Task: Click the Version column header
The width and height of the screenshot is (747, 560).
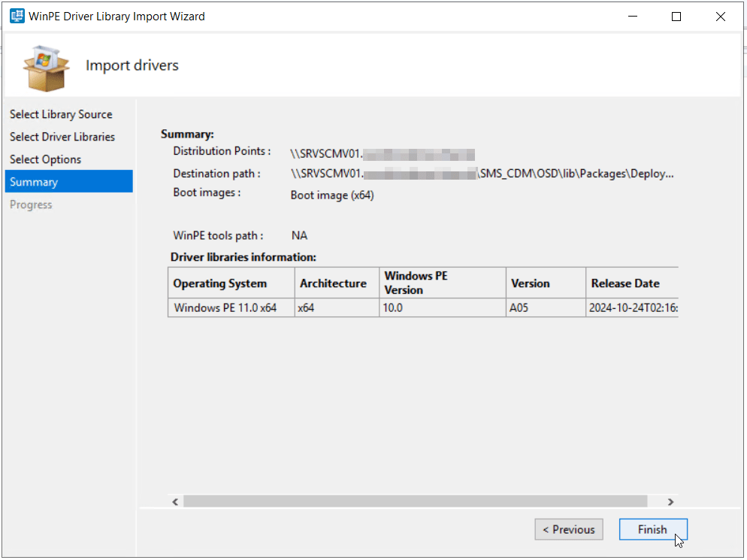Action: 531,283
